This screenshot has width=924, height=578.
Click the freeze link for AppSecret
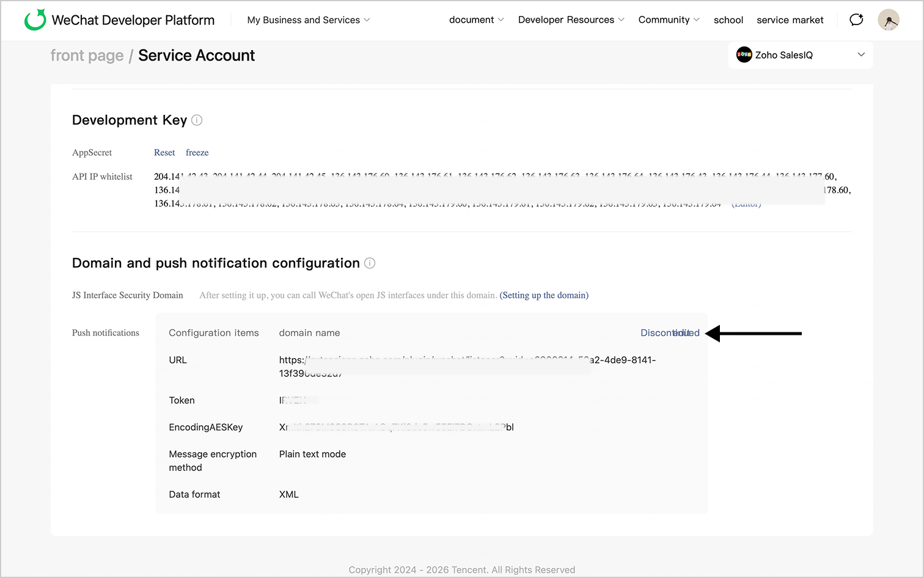click(197, 153)
